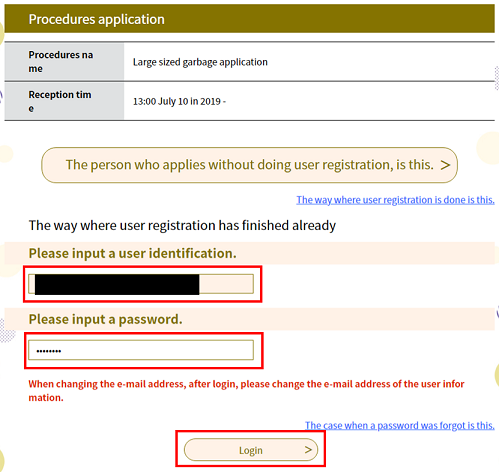
Task: Click into the password input field
Action: click(141, 350)
